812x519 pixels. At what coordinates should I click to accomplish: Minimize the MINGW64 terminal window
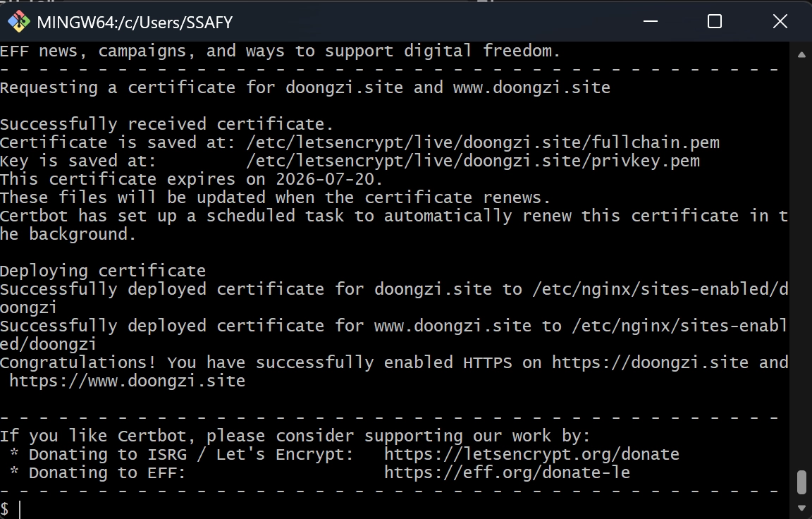[x=649, y=21]
